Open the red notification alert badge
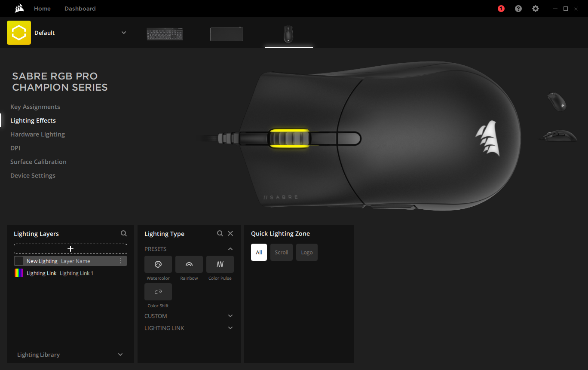The image size is (588, 370). coord(501,9)
